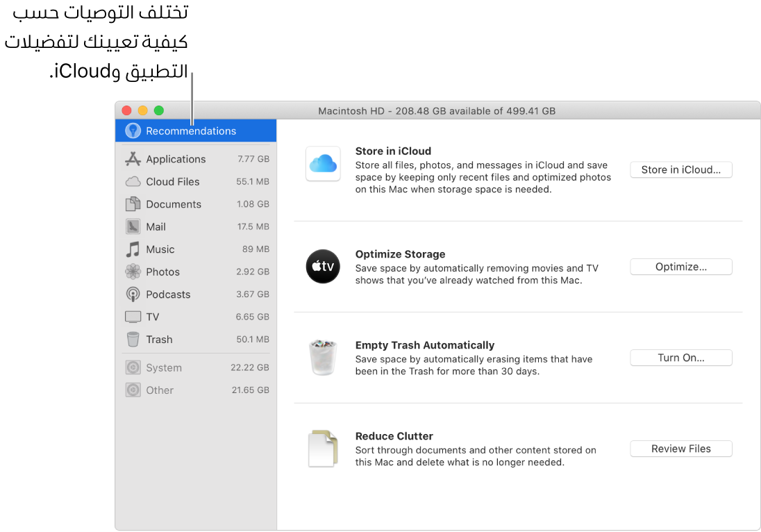Screen dimensions: 761x532
Task: Click the yellow minimize window button
Action: (x=143, y=110)
